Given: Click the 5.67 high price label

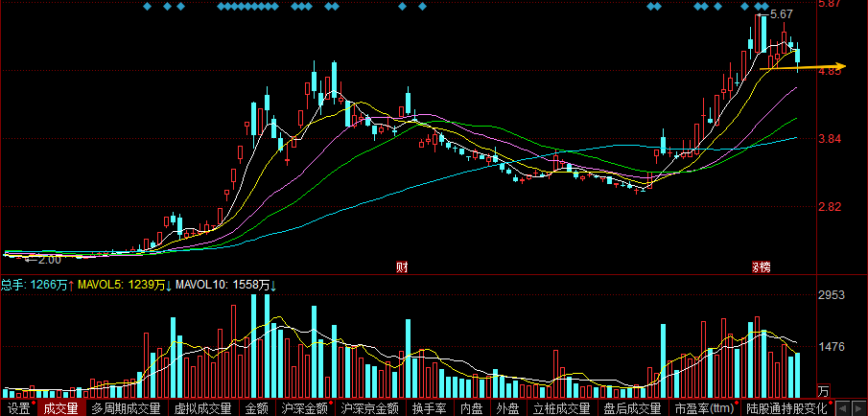Looking at the screenshot, I should pyautogui.click(x=781, y=14).
